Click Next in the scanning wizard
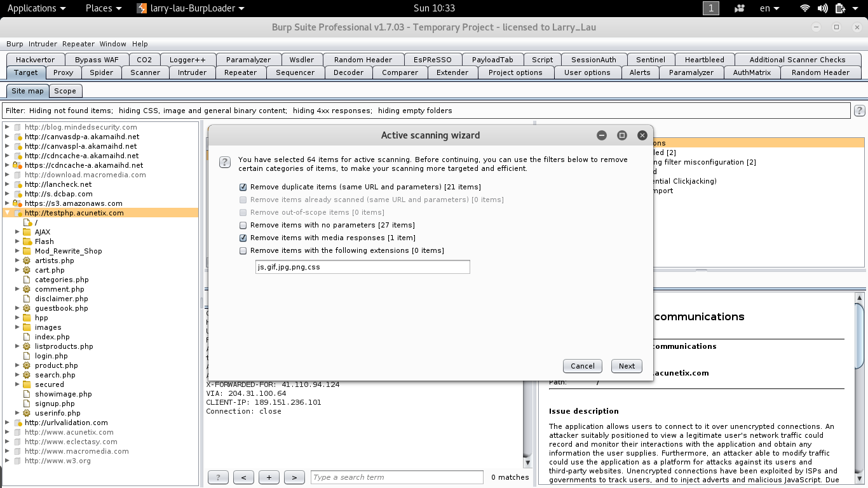 [x=627, y=366]
